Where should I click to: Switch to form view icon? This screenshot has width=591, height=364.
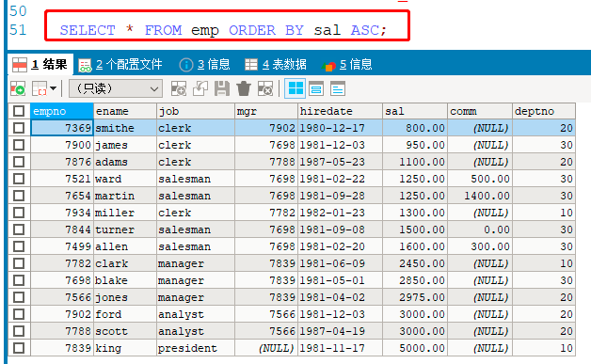[316, 89]
